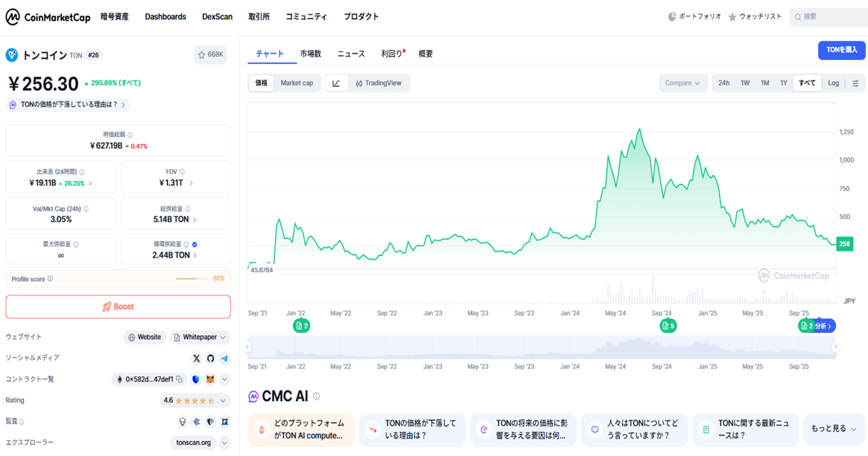Open the GitHub repository icon
This screenshot has width=868, height=456.
point(210,358)
